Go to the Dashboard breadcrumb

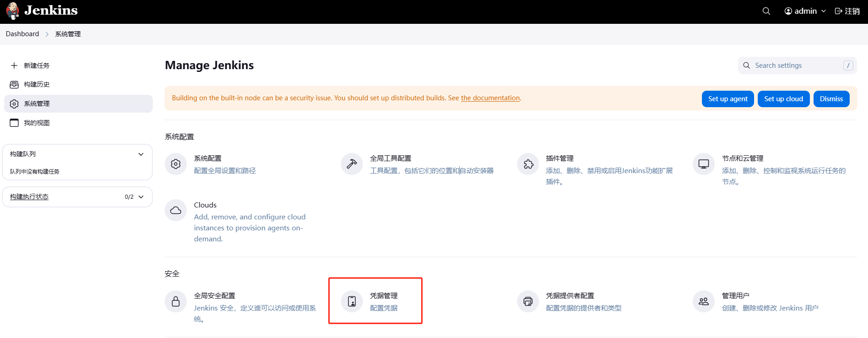[x=22, y=34]
